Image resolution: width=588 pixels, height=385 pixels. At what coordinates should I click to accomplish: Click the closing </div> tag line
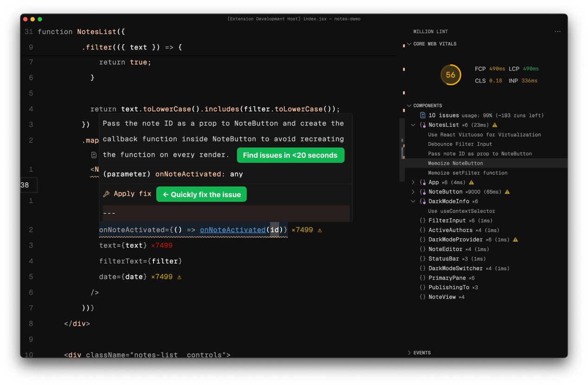pos(77,324)
